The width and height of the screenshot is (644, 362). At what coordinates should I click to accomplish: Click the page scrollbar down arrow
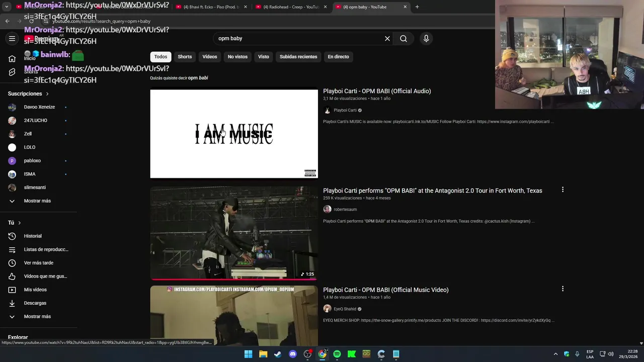[640, 343]
